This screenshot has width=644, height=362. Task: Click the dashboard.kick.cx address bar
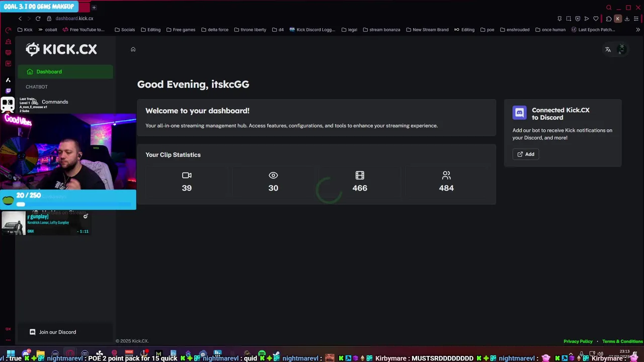coord(74,19)
